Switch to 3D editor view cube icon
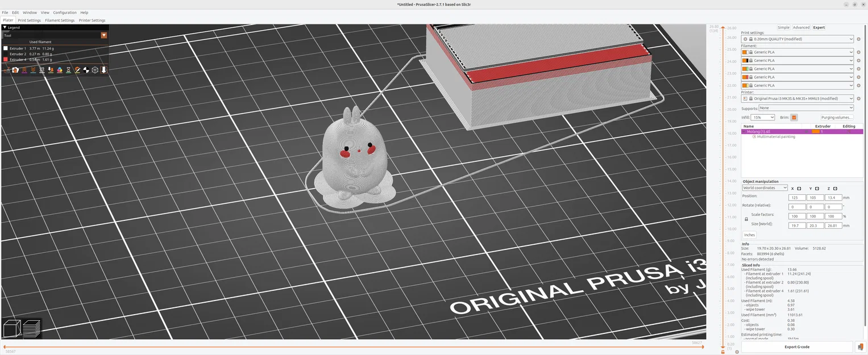The width and height of the screenshot is (868, 355). [x=12, y=328]
